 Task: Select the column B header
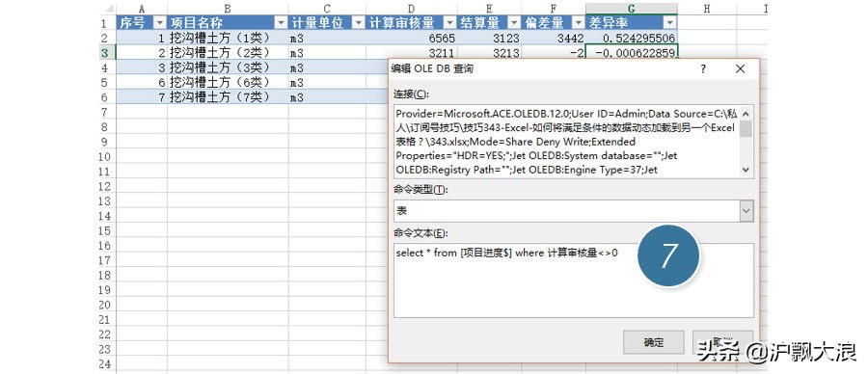click(228, 8)
